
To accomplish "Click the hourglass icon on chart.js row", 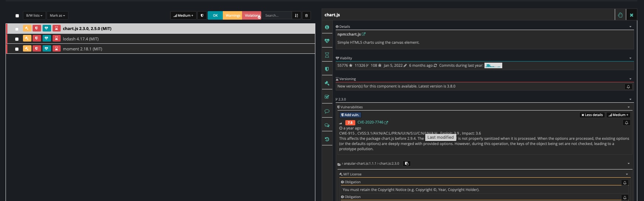I will click(56, 28).
